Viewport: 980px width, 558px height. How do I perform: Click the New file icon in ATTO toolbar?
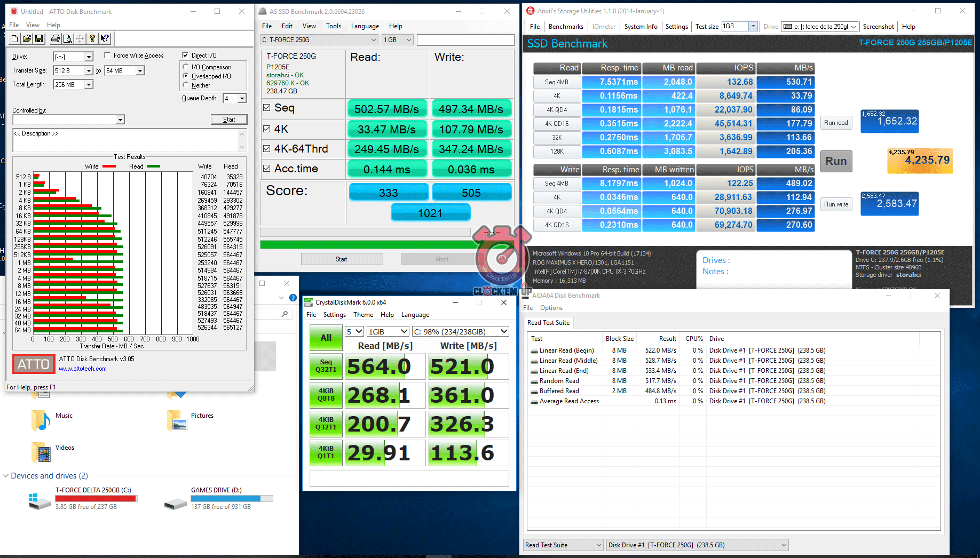click(x=15, y=38)
